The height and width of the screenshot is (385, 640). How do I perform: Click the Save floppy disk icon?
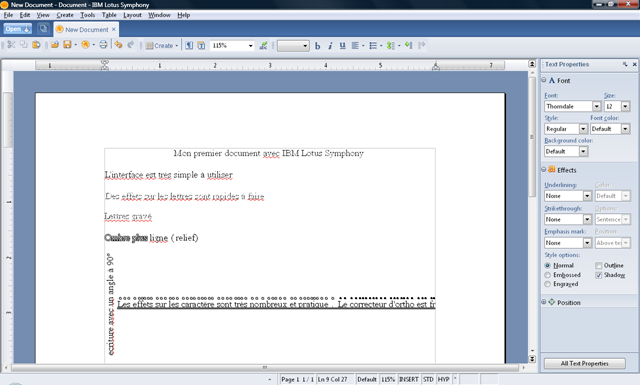(x=67, y=45)
